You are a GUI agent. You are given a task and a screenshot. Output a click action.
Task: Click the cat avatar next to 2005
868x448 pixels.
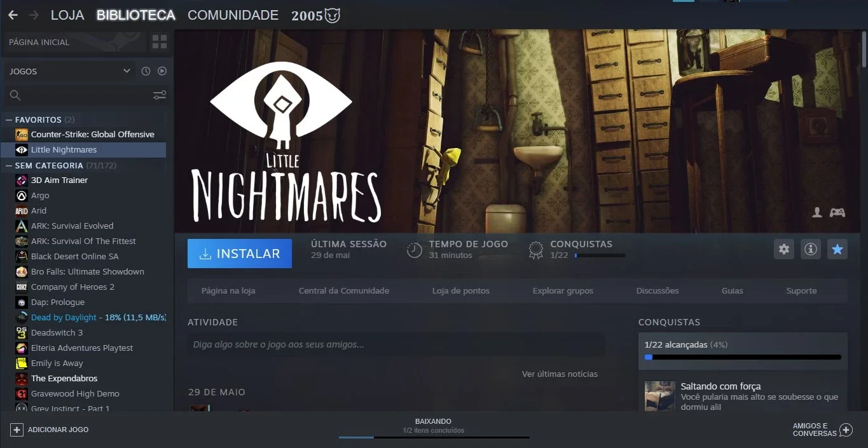click(x=333, y=15)
